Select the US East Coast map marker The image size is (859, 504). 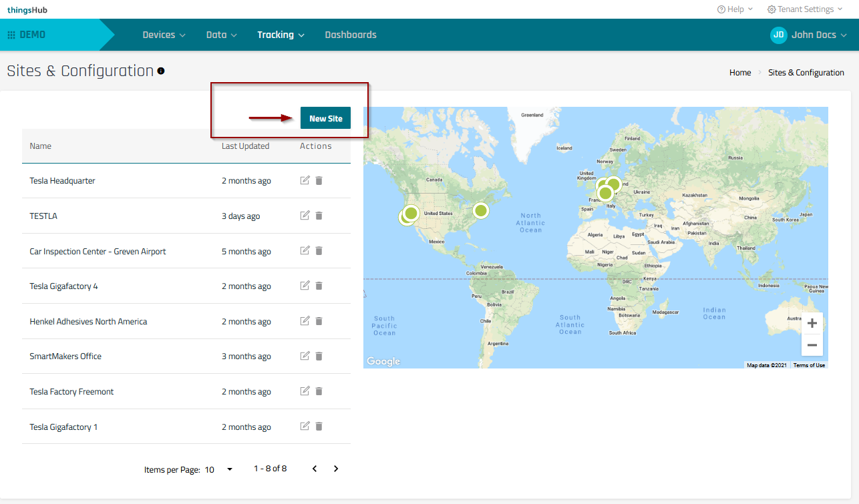coord(481,211)
